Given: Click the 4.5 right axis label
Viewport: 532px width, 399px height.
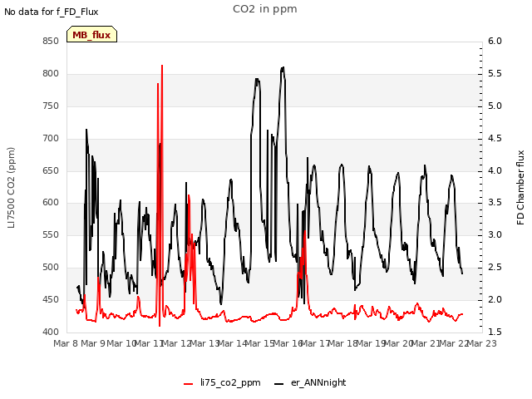Looking at the screenshot, I should coord(495,139).
